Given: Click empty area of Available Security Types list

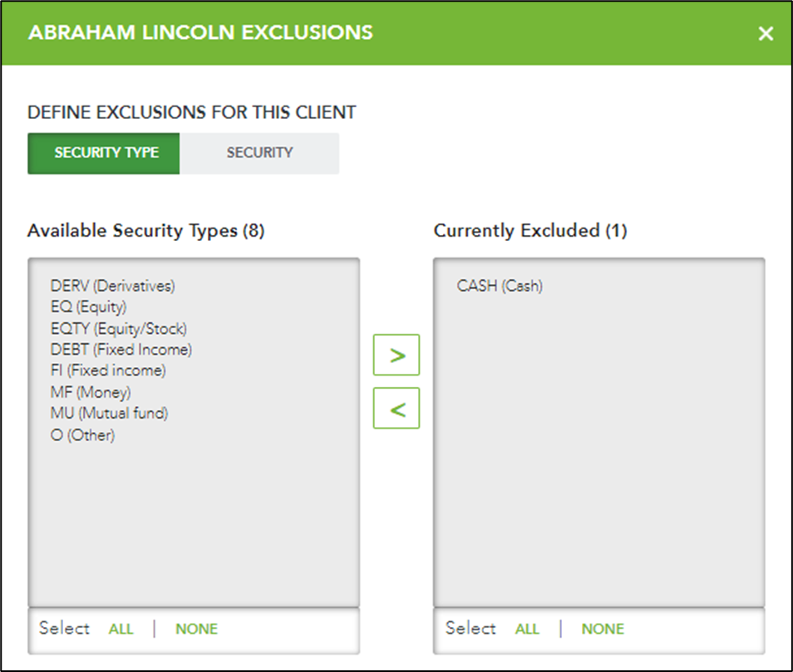Looking at the screenshot, I should [x=194, y=526].
